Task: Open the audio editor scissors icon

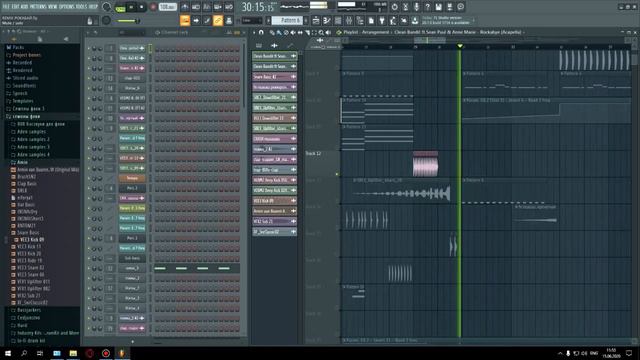Action: (x=405, y=7)
